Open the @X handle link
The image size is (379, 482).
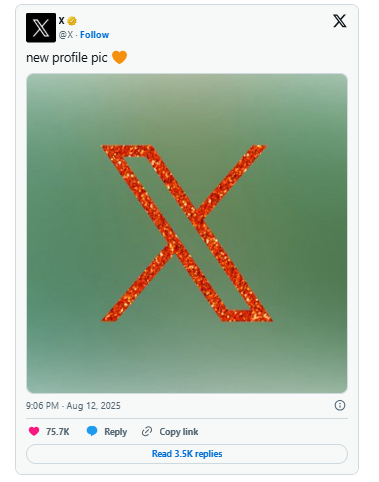[66, 35]
